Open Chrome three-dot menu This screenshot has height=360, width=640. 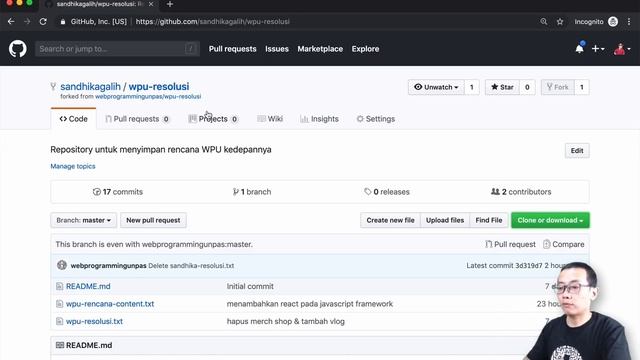629,22
